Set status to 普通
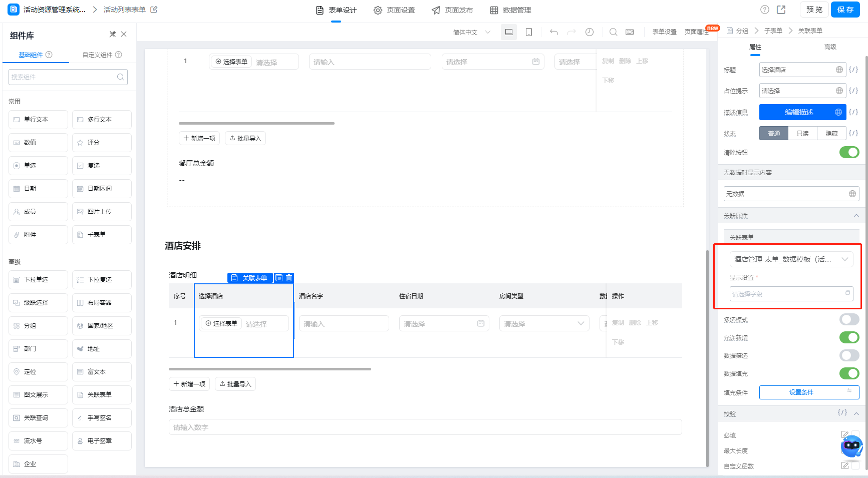Viewport: 868px width, 478px height. point(774,134)
